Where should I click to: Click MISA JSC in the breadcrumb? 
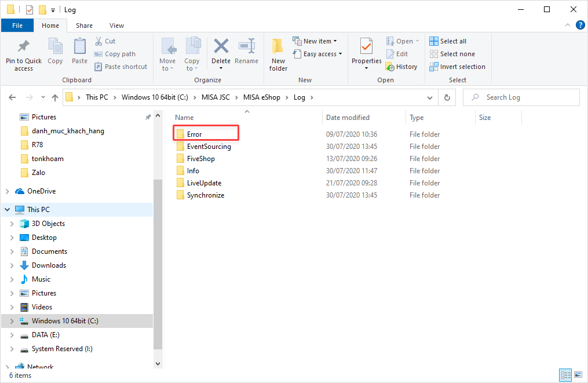coord(216,97)
